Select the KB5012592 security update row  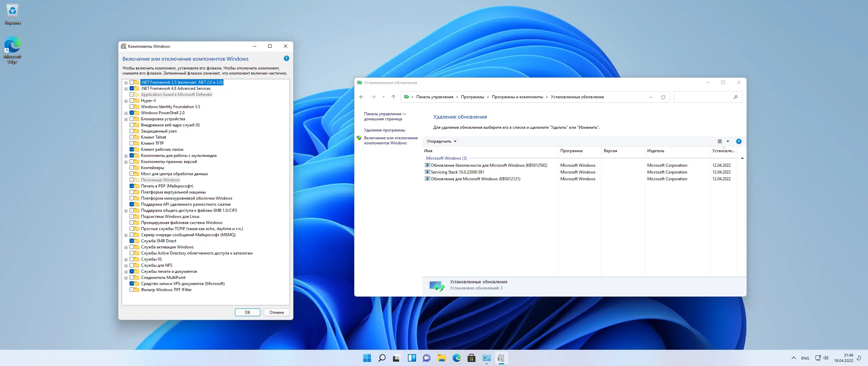click(x=489, y=165)
